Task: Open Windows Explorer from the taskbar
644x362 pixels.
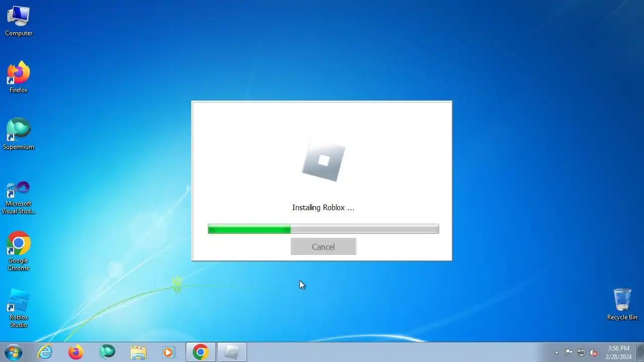Action: pos(138,352)
